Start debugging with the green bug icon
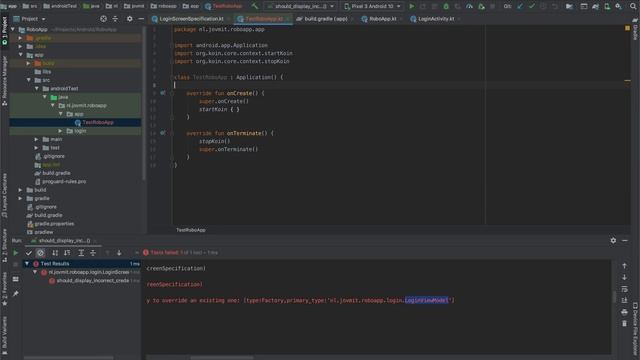This screenshot has height=360, width=640. coord(446,6)
